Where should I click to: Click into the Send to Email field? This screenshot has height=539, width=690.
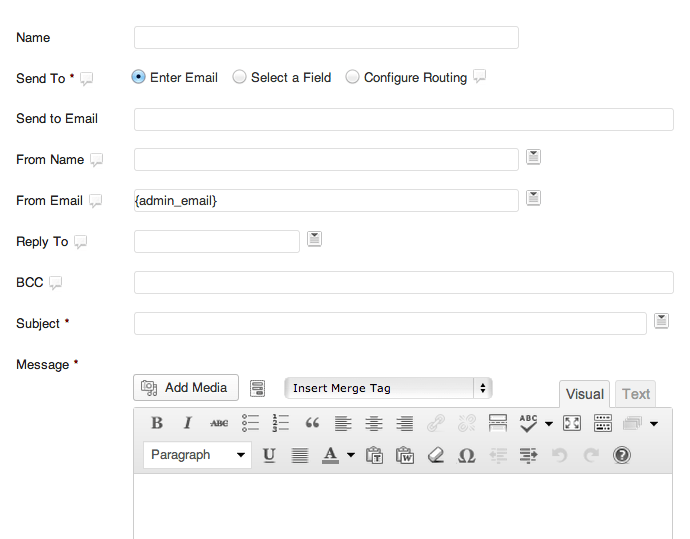coord(403,119)
